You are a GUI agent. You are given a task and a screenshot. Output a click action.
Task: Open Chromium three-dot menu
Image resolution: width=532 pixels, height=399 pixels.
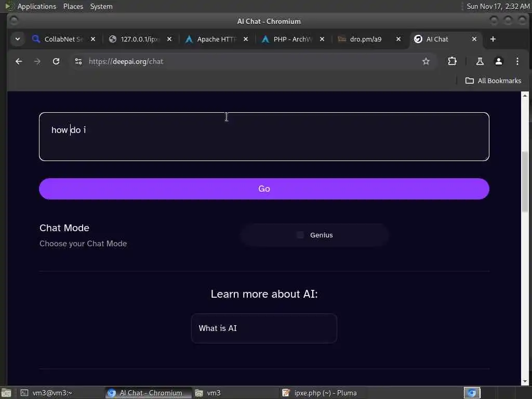pyautogui.click(x=517, y=61)
